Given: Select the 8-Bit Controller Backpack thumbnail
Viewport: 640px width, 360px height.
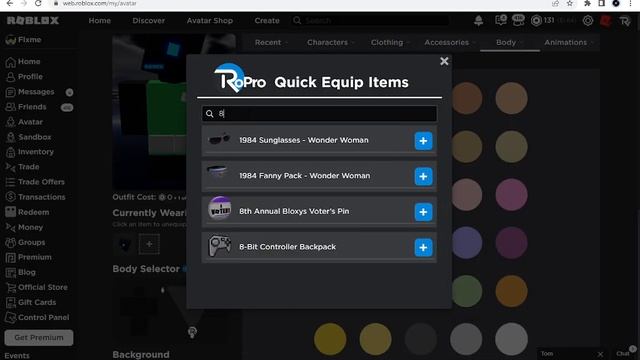Looking at the screenshot, I should click(x=220, y=245).
